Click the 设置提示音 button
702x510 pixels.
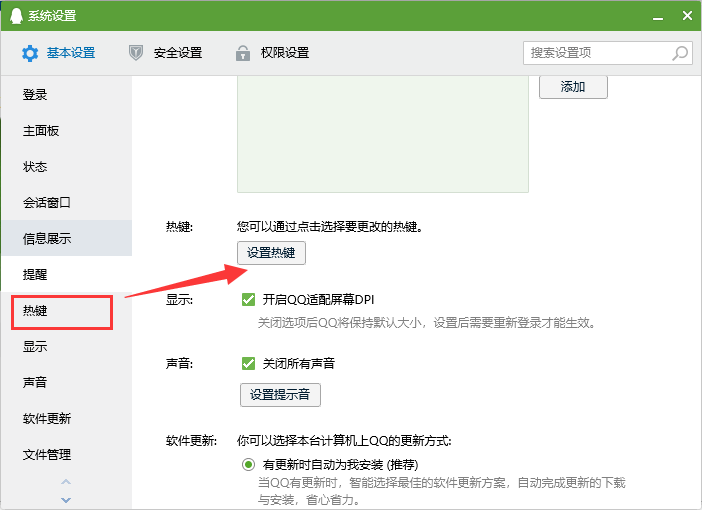[280, 395]
